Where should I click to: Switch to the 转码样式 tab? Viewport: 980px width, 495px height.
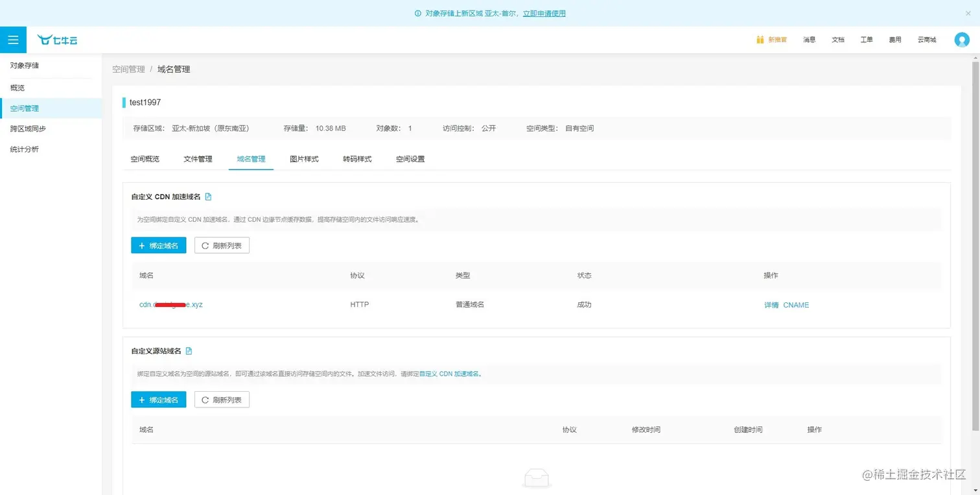[x=357, y=159]
